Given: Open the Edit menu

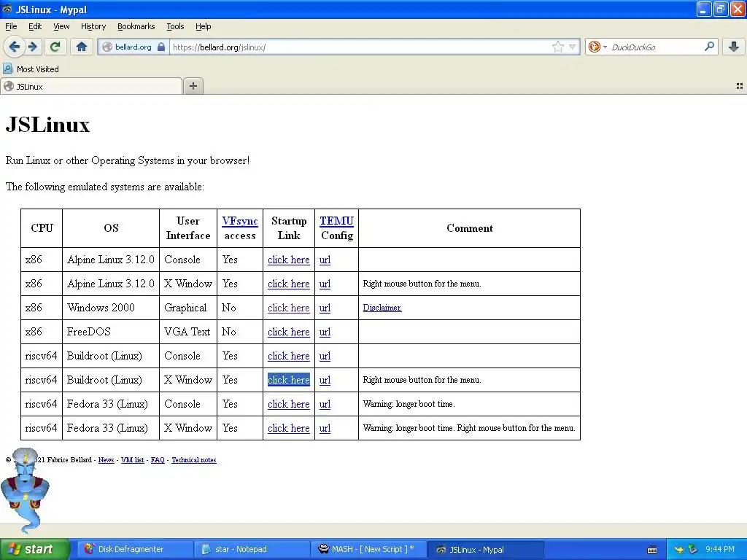Looking at the screenshot, I should click(x=35, y=26).
